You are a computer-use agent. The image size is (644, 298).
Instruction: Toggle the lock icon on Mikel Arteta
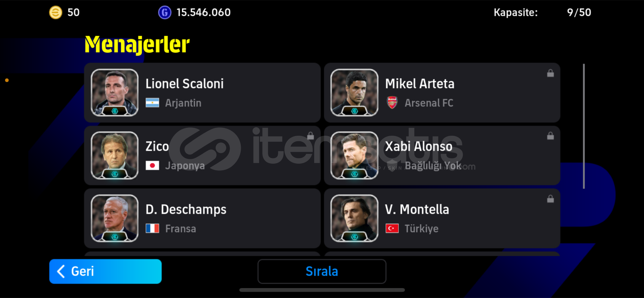550,73
